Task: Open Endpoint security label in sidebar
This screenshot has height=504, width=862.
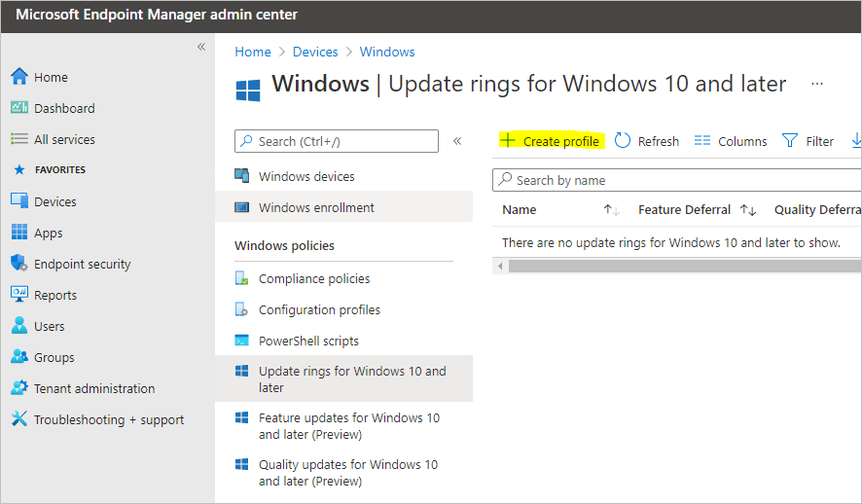Action: tap(82, 264)
